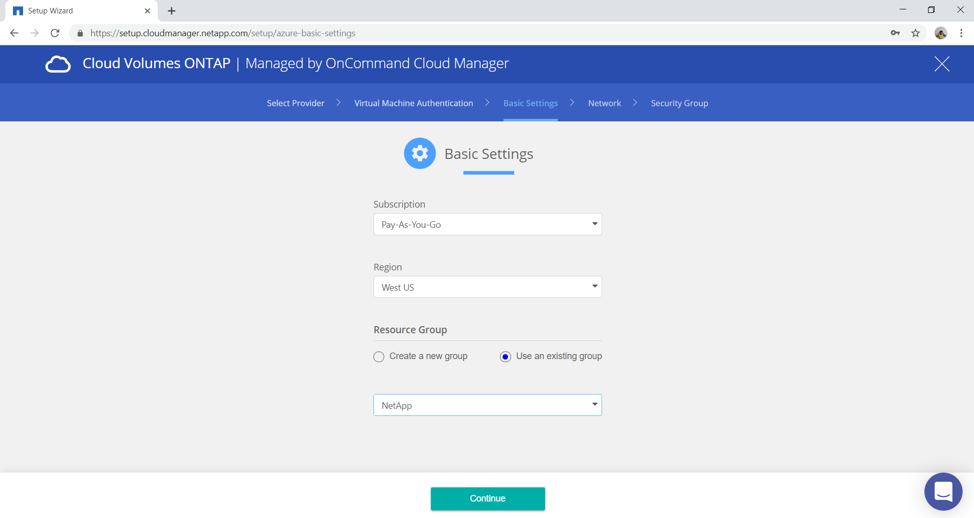Open the NetApp resource group dropdown
Screen dimensions: 974x518
coord(487,406)
